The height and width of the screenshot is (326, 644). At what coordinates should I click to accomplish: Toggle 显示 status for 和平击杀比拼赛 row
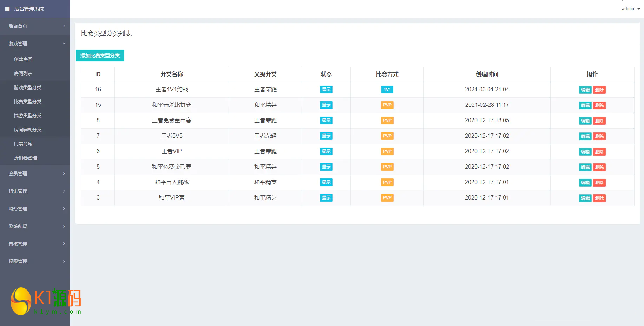[326, 105]
